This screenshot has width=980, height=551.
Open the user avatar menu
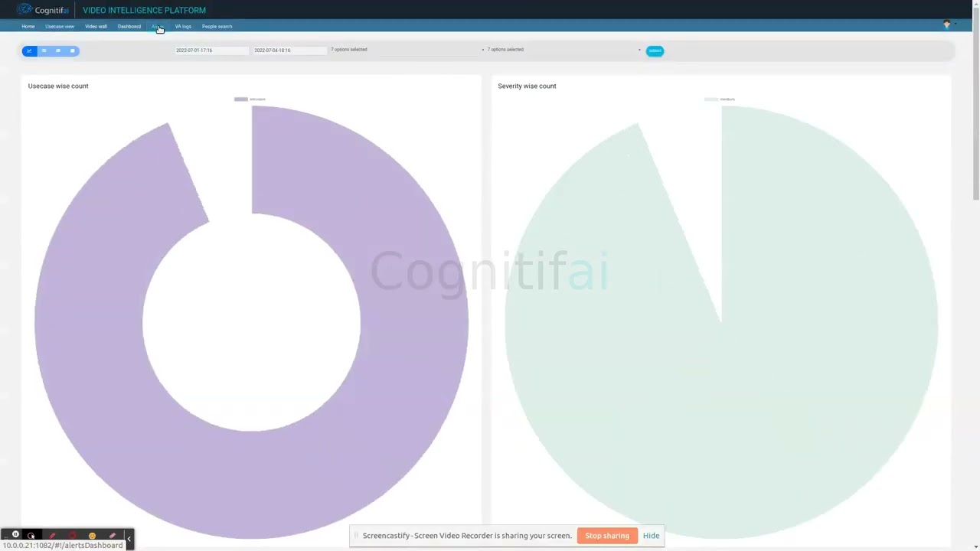pyautogui.click(x=947, y=25)
